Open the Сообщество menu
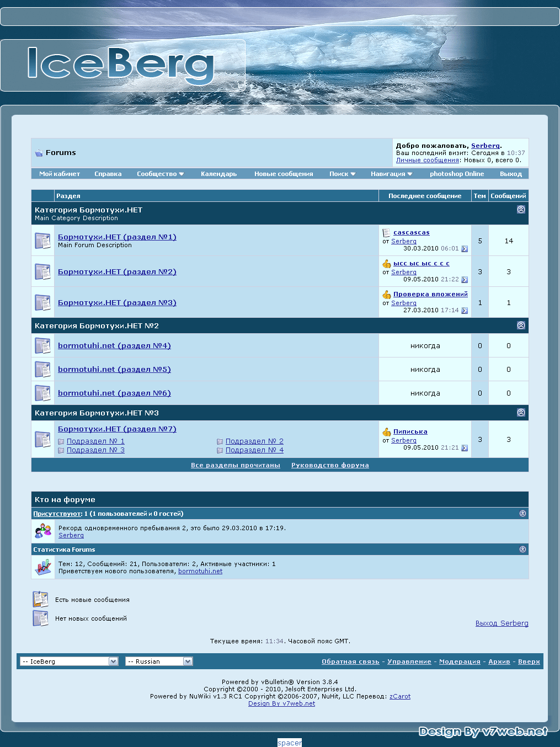This screenshot has width=560, height=747. click(x=160, y=174)
